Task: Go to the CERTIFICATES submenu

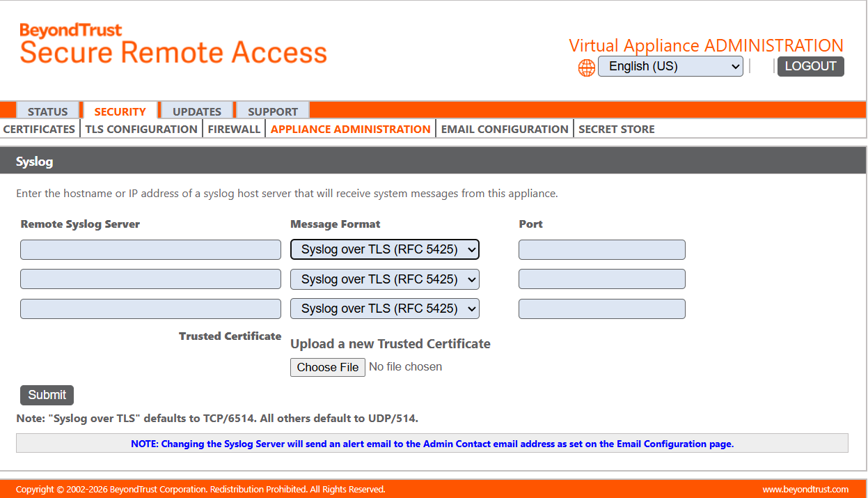Action: point(39,129)
